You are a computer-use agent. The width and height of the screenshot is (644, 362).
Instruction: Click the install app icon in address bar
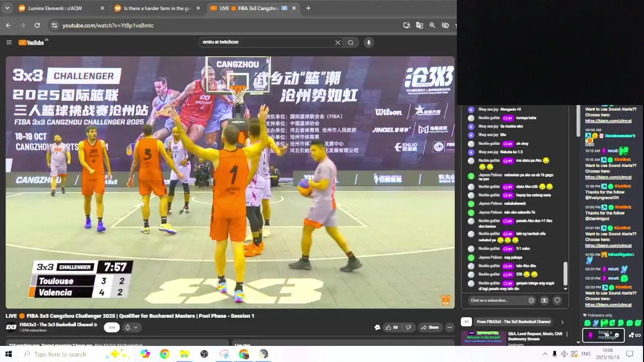[407, 25]
